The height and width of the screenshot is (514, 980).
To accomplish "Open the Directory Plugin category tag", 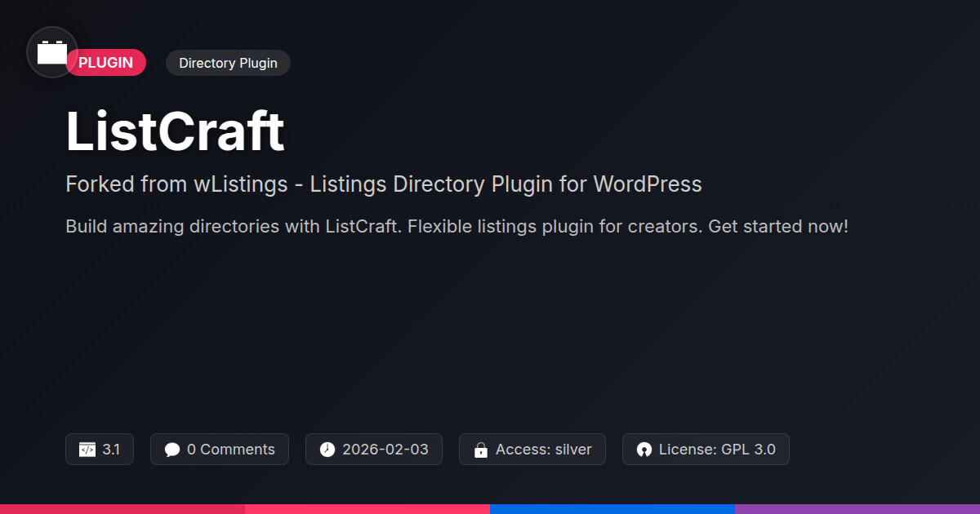I will coord(228,63).
